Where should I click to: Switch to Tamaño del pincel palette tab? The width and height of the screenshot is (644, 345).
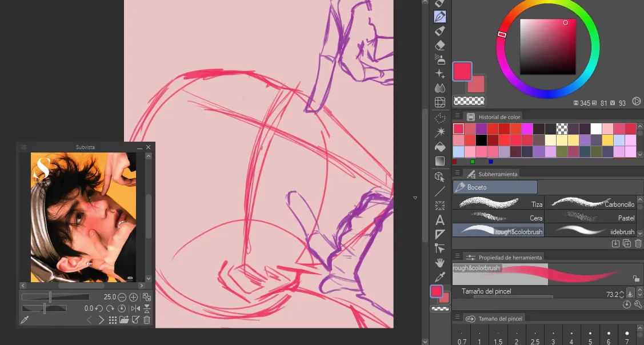click(494, 318)
